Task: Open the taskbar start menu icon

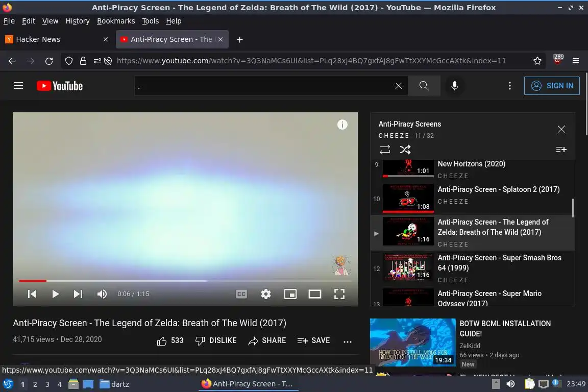Action: pos(8,384)
